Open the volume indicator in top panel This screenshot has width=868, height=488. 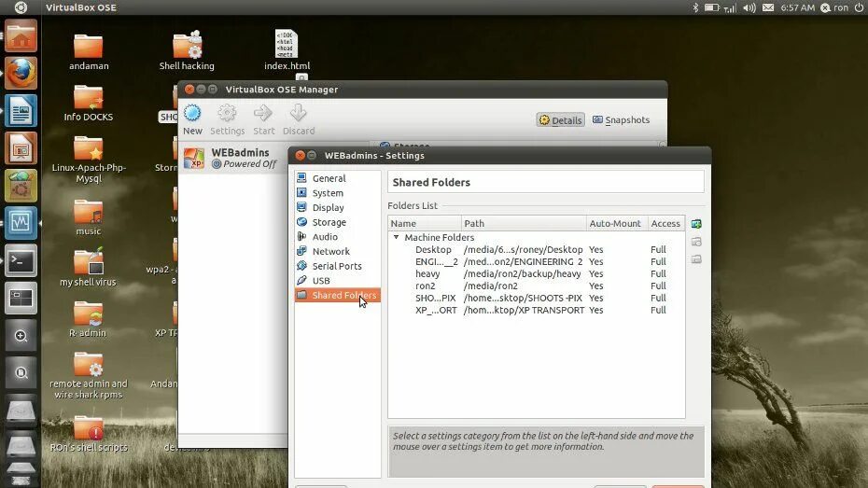749,7
